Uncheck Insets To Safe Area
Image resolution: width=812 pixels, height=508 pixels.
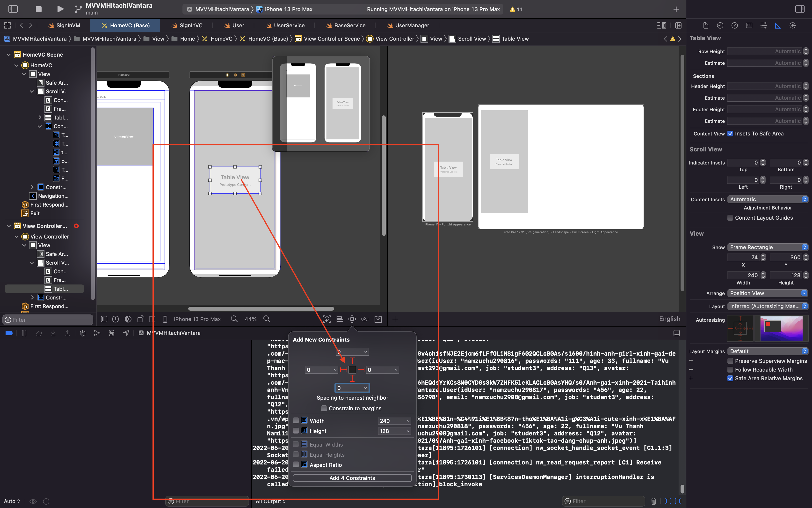(x=730, y=134)
